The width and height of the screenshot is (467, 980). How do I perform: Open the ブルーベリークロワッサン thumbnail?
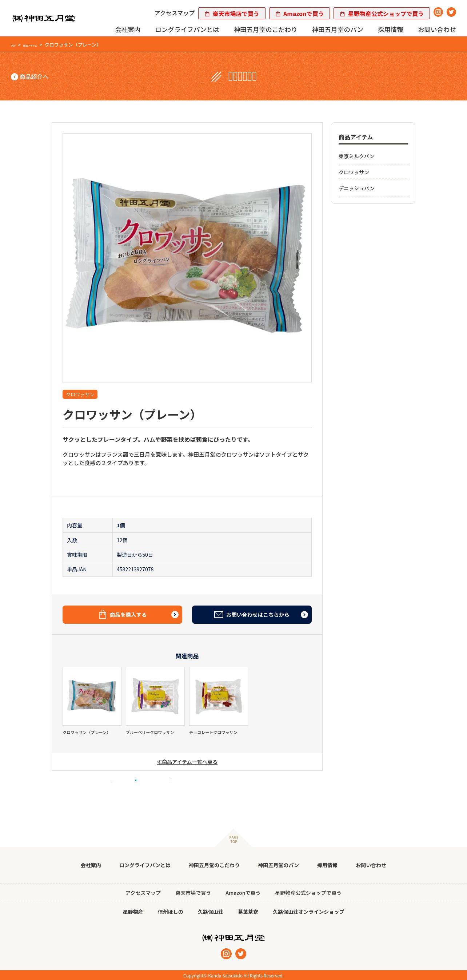click(155, 696)
